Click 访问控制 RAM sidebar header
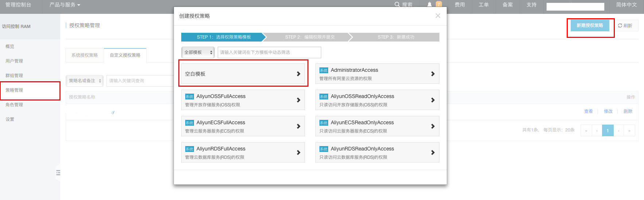 coord(16,27)
